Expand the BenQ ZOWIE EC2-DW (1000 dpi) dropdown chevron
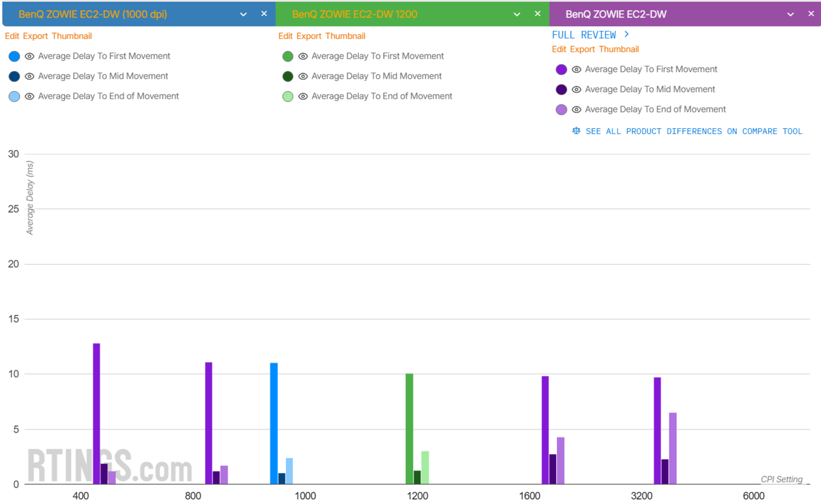The width and height of the screenshot is (821, 504). coord(243,14)
